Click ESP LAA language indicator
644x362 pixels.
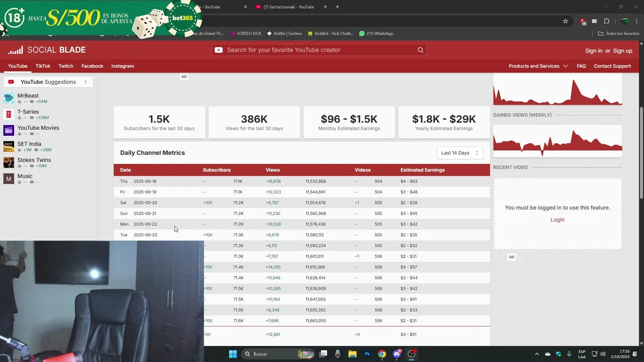[x=582, y=354]
